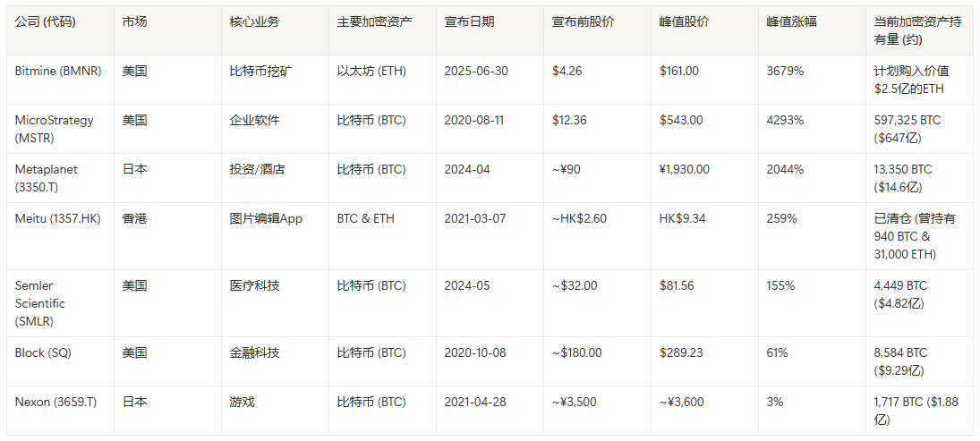Click the 市场 column header
This screenshot has width=980, height=441.
coord(135,21)
